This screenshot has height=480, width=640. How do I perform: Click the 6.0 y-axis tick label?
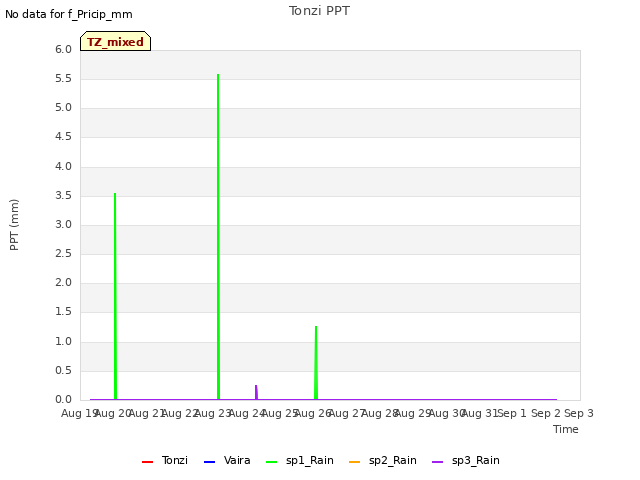63,50
